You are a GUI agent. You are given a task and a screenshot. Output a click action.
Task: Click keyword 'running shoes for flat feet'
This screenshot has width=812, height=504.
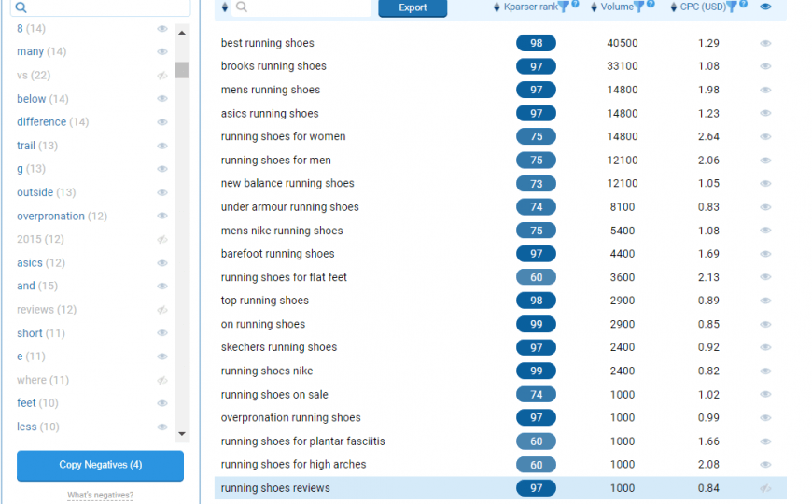[x=284, y=277]
